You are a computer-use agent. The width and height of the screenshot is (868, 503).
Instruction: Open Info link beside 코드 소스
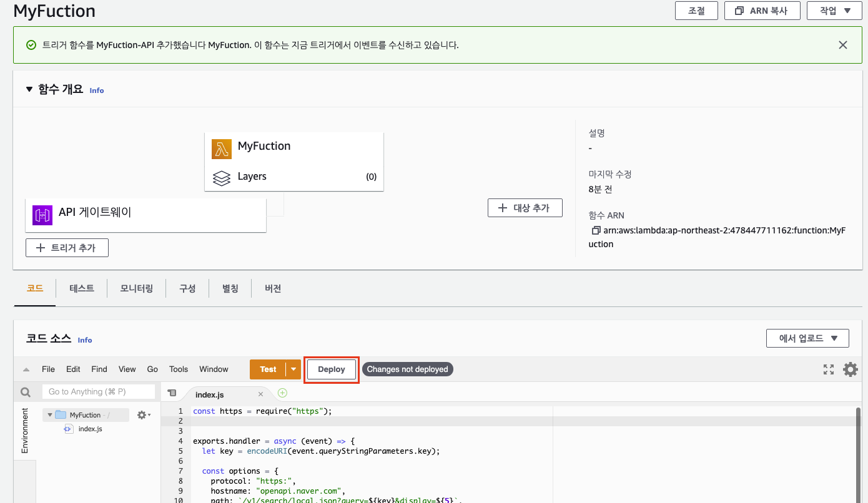click(x=85, y=340)
